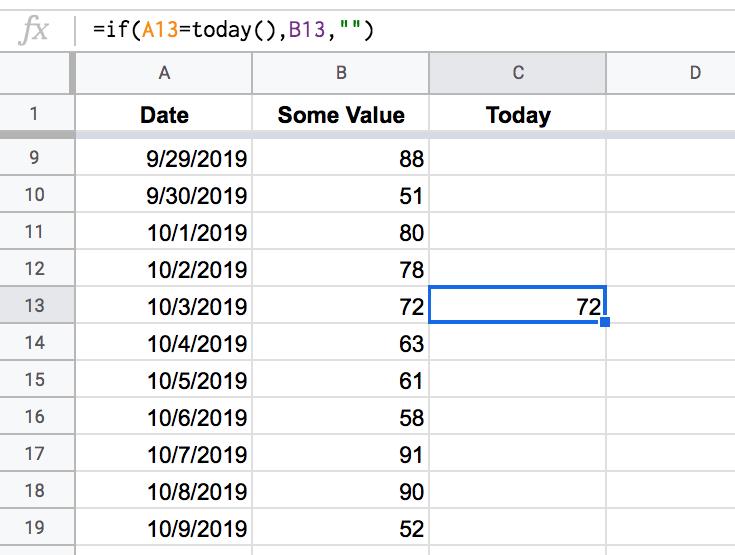Select active cell C13 showing 72
Screen dimensions: 735x555
518,305
